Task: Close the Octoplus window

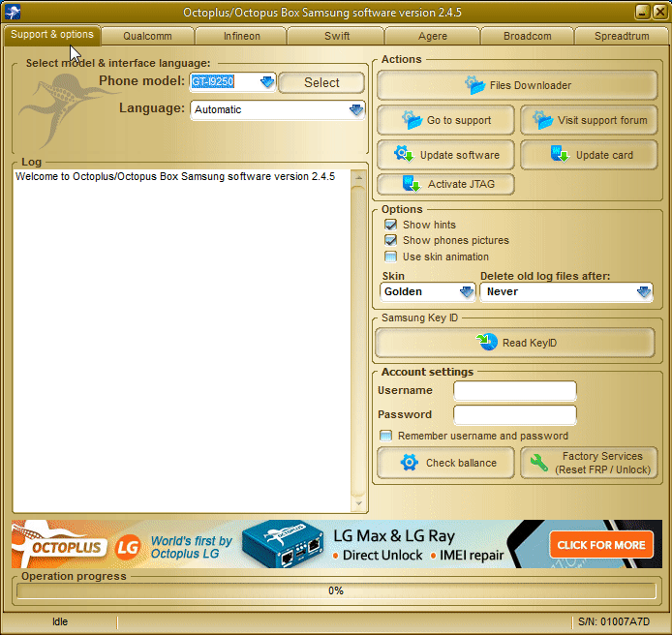Action: point(659,12)
